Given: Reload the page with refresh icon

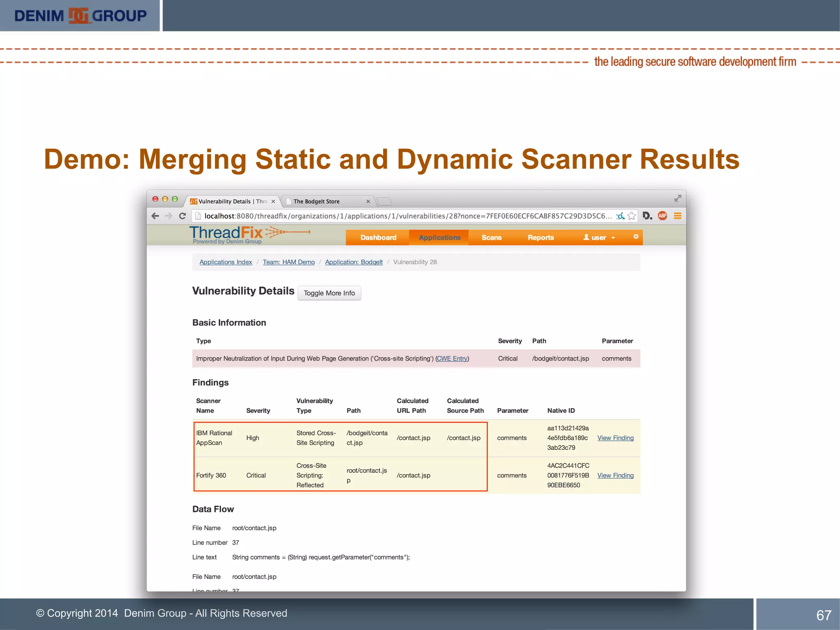Looking at the screenshot, I should tap(183, 216).
